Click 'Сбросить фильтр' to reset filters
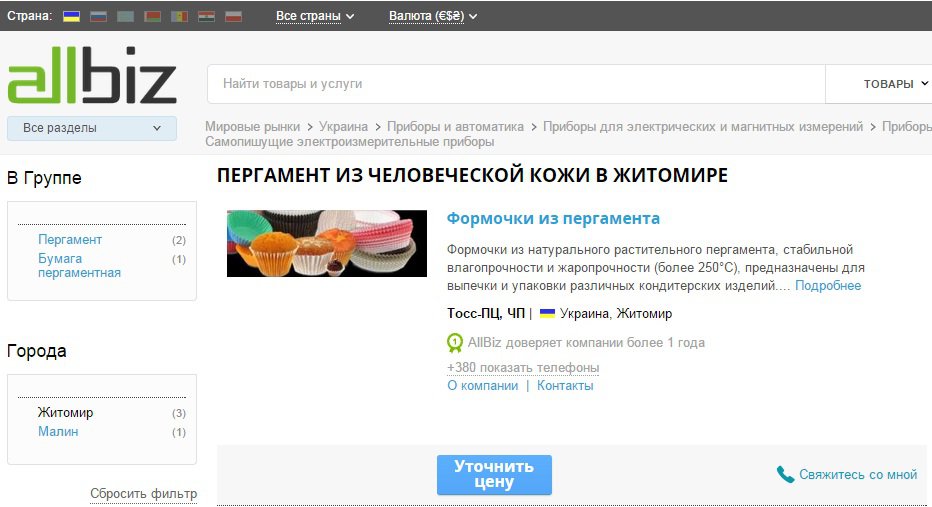The width and height of the screenshot is (932, 507). [x=143, y=493]
